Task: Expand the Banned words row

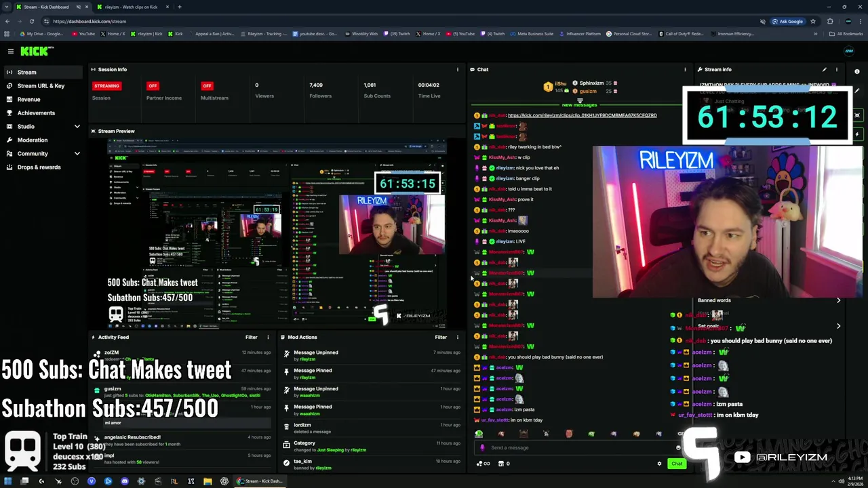Action: (770, 300)
